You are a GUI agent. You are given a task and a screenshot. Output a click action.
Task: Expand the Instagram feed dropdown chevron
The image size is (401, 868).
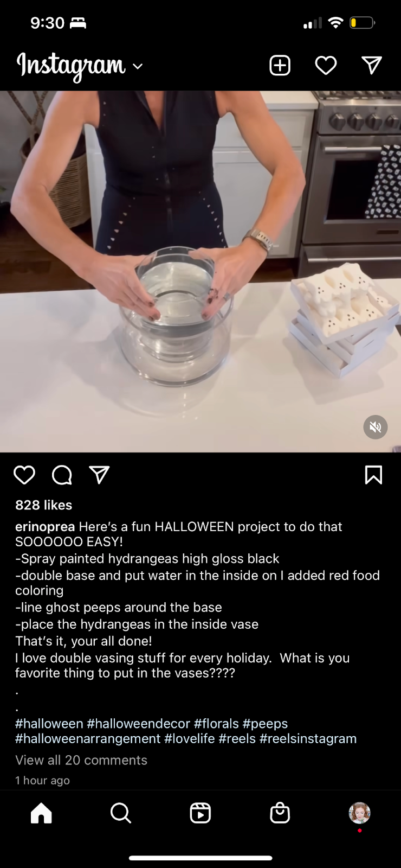tap(138, 66)
